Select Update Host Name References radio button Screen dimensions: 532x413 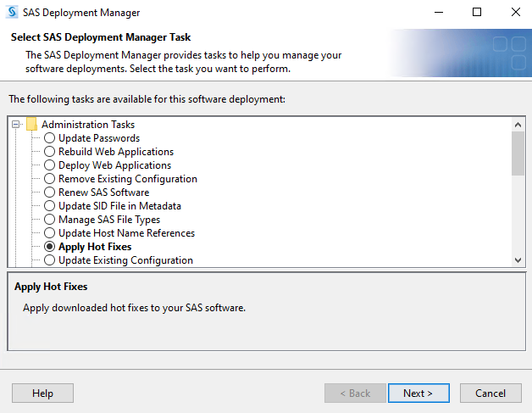(x=50, y=233)
